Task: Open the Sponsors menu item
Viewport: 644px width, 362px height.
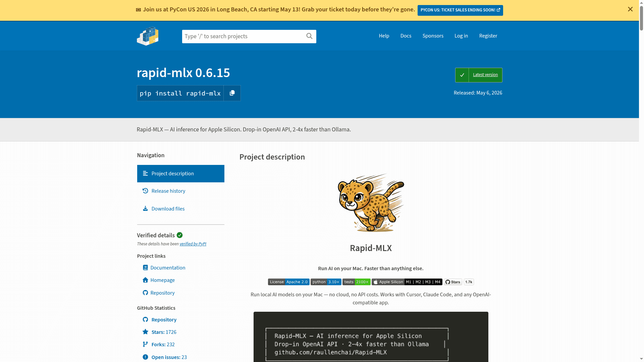Action: 433,36
